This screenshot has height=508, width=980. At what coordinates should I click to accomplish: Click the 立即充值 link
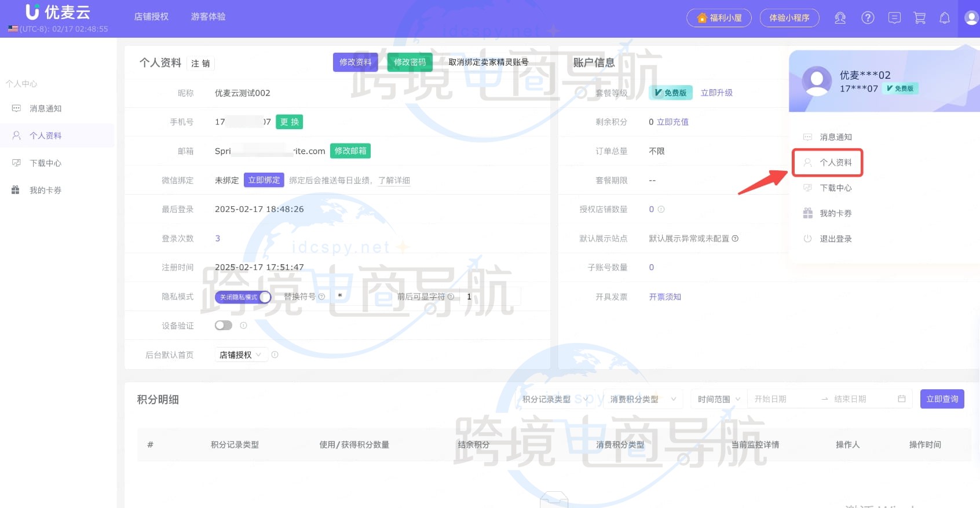(672, 122)
